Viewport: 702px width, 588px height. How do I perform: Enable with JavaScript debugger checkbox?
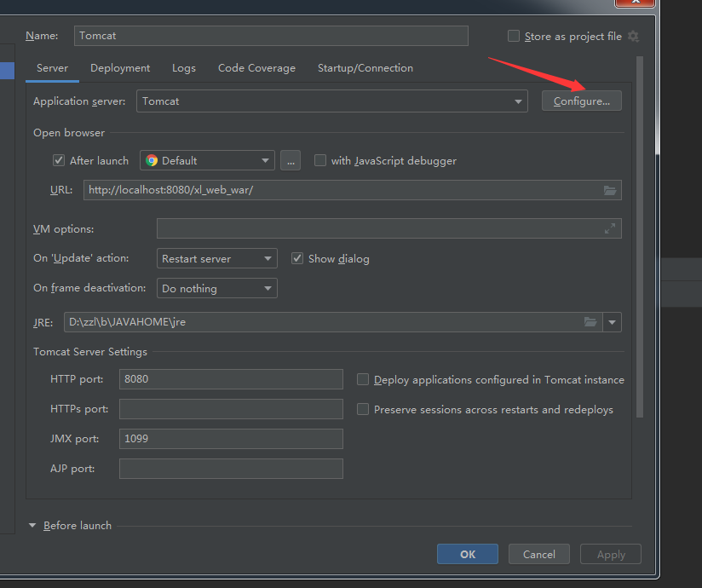pyautogui.click(x=320, y=160)
